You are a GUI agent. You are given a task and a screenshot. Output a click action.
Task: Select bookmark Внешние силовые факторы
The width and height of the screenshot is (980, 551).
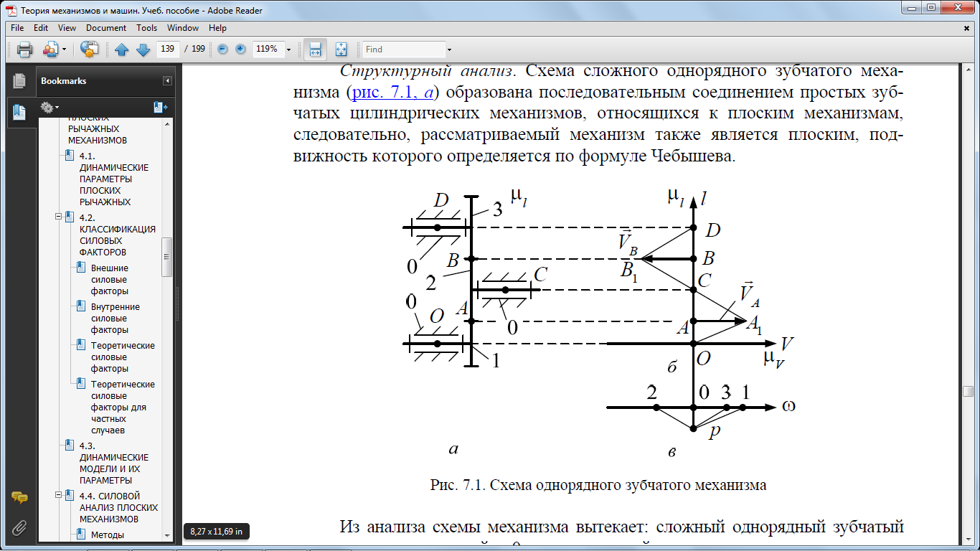[x=110, y=280]
